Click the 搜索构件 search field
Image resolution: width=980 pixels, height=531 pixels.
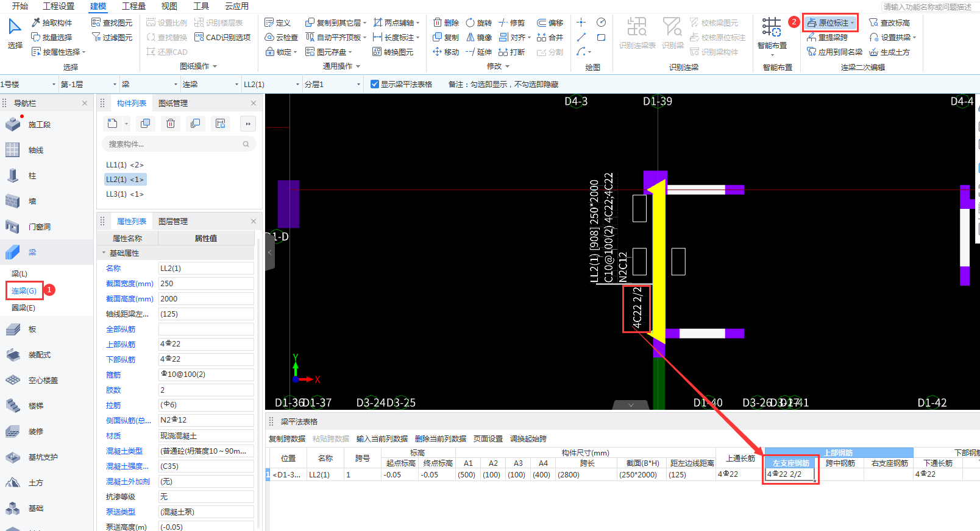tap(179, 144)
